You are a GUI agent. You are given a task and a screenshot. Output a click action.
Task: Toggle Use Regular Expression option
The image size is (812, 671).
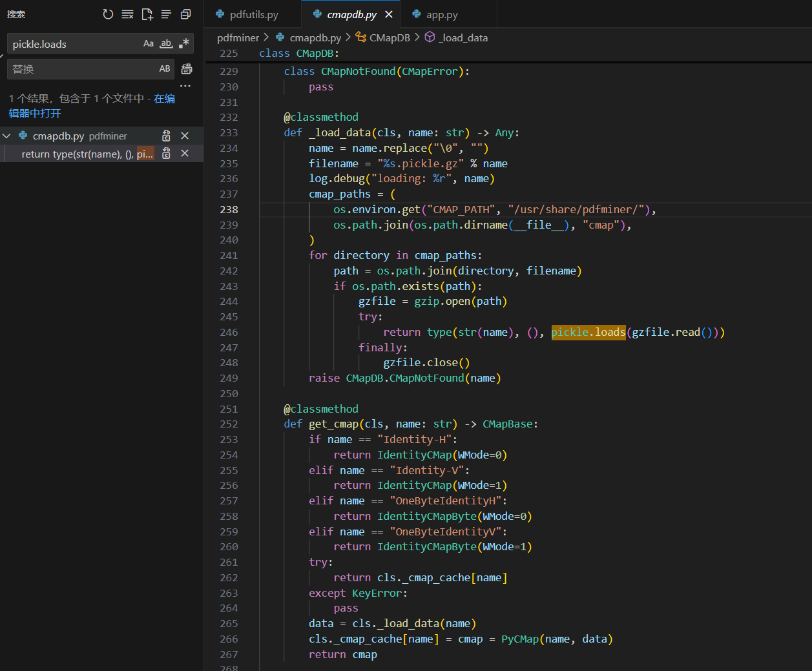pyautogui.click(x=184, y=43)
